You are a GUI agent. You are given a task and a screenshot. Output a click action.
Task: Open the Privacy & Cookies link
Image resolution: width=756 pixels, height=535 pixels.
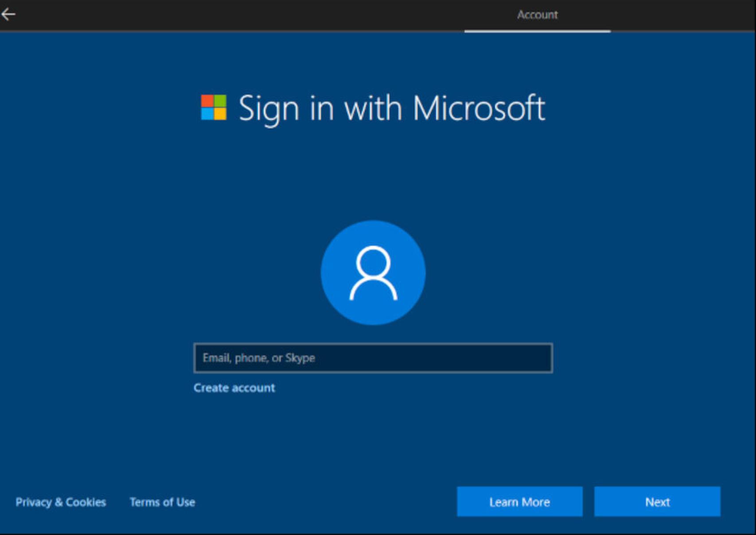click(x=61, y=502)
